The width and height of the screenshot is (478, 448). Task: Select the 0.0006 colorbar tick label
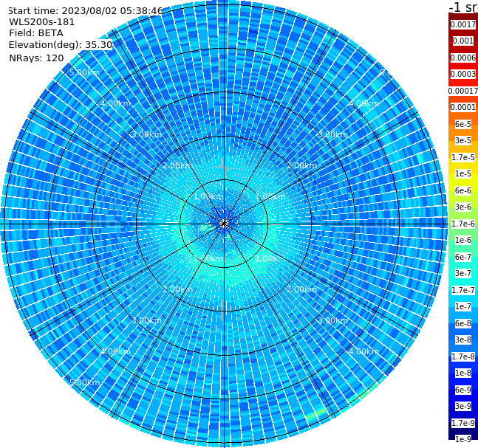click(x=463, y=58)
